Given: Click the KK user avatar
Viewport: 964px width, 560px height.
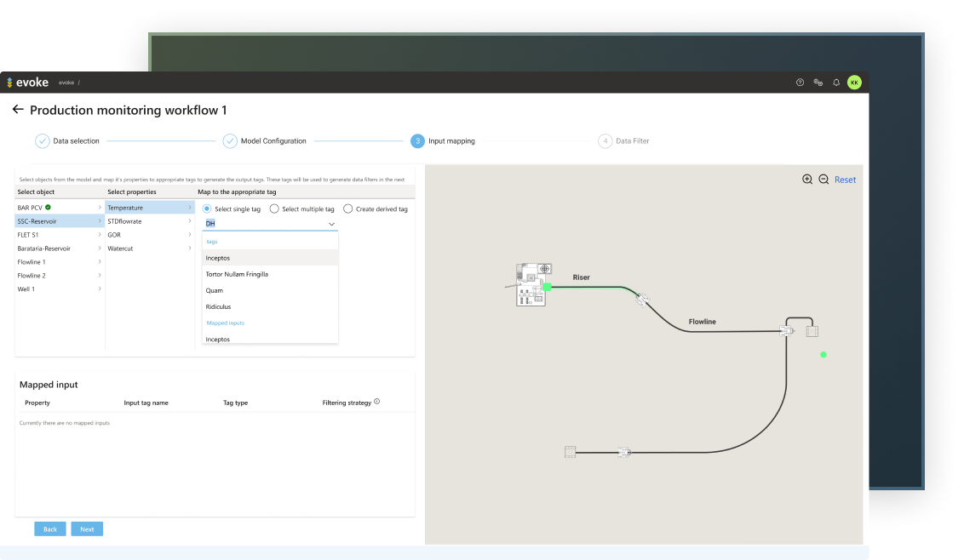Looking at the screenshot, I should point(854,83).
